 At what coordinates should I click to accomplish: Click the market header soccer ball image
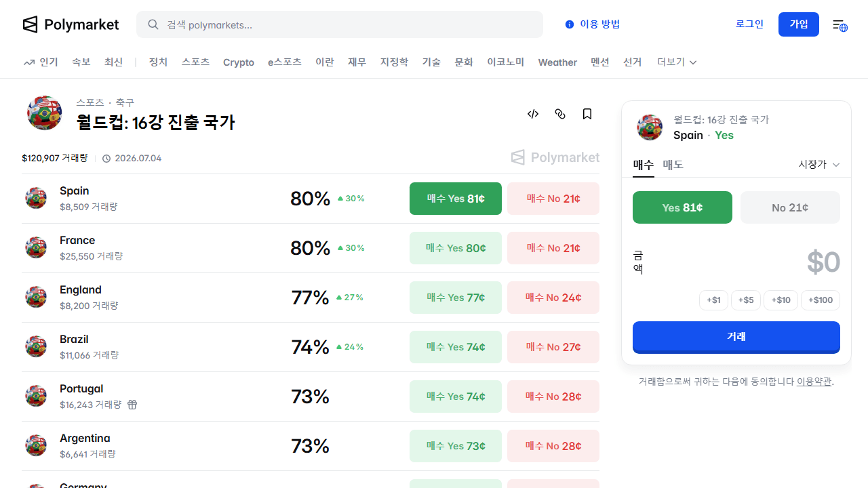point(45,113)
